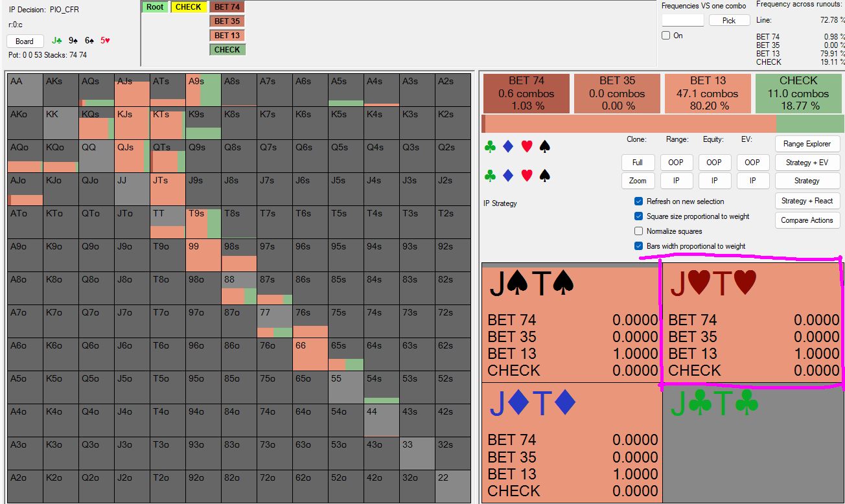Click the black spade icon in lower suit row
The image size is (845, 504).
click(x=545, y=175)
